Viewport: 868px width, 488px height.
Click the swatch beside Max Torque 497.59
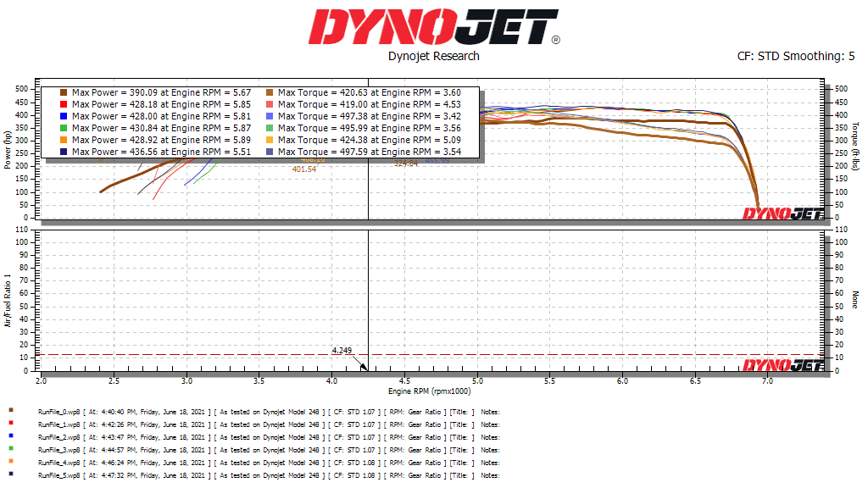270,152
